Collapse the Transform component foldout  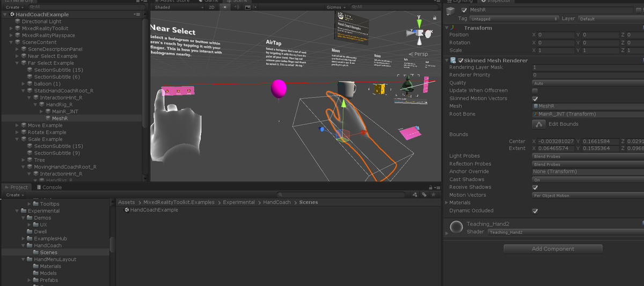(447, 28)
